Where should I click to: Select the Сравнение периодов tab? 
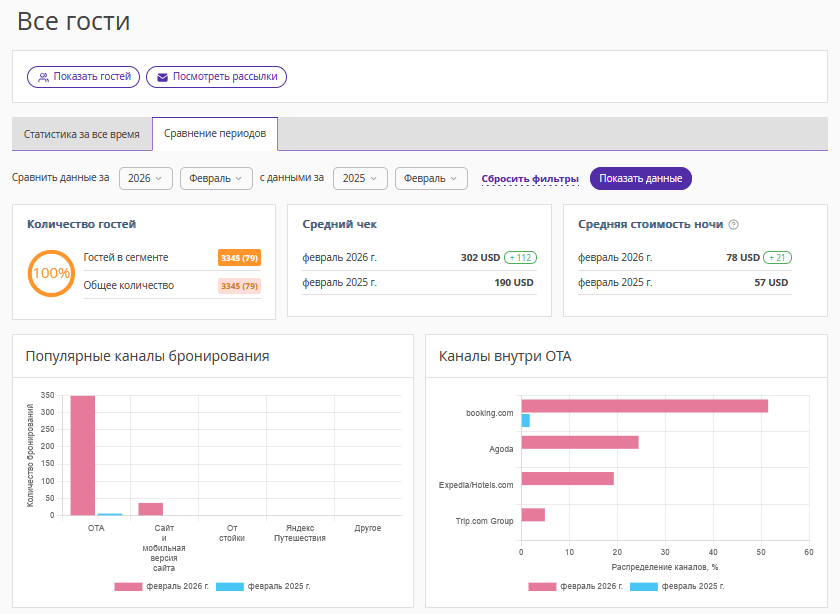215,134
